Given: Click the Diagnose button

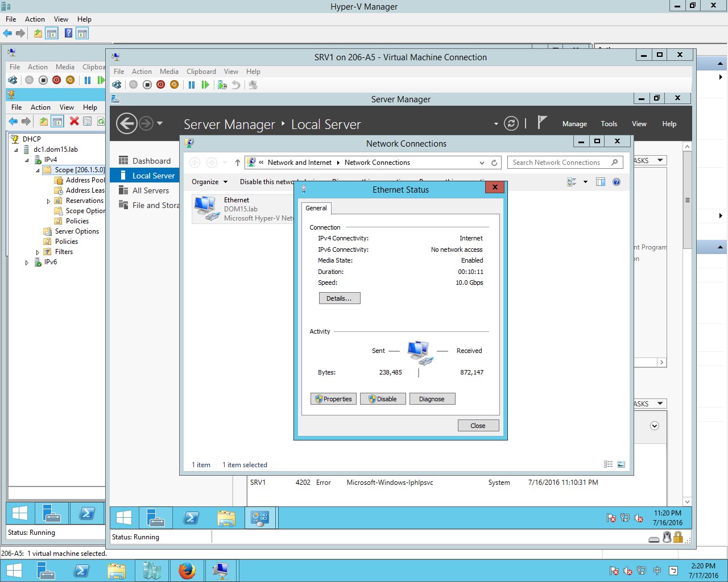Looking at the screenshot, I should coord(432,399).
